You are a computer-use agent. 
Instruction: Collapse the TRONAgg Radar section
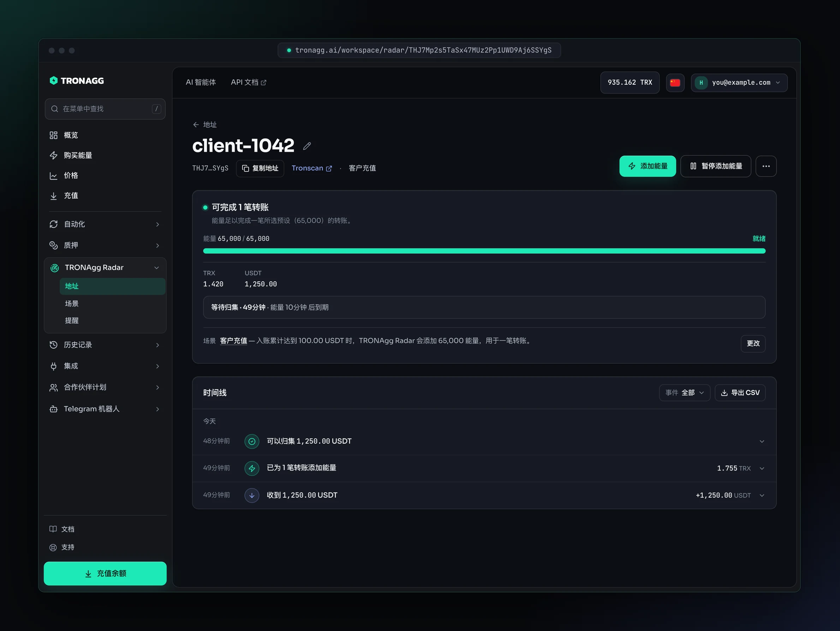[105, 268]
